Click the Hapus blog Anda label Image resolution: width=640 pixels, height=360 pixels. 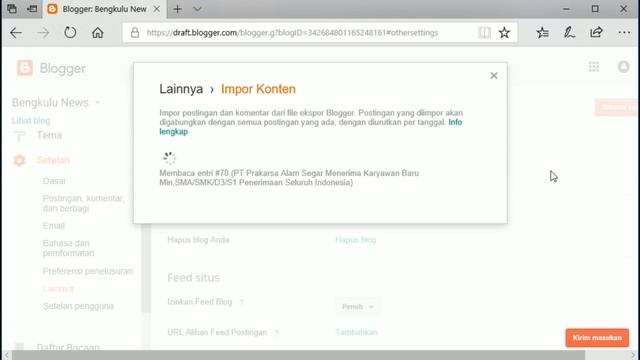pyautogui.click(x=198, y=240)
